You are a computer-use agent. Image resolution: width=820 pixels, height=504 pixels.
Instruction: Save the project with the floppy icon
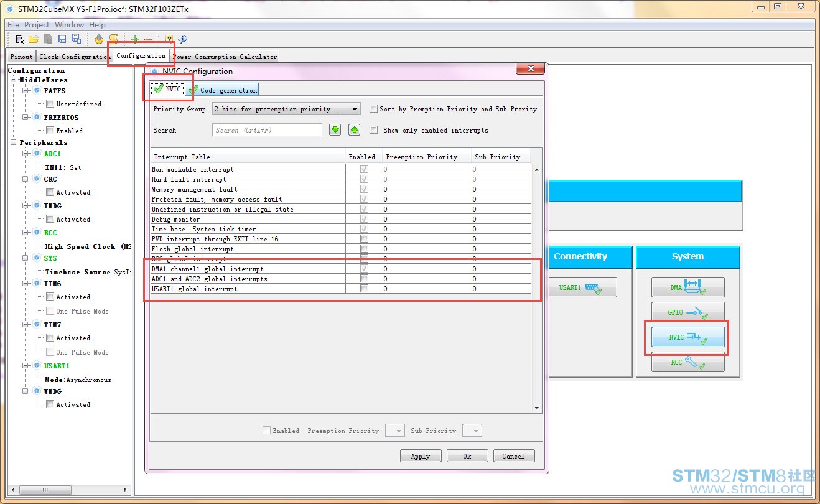(x=62, y=39)
